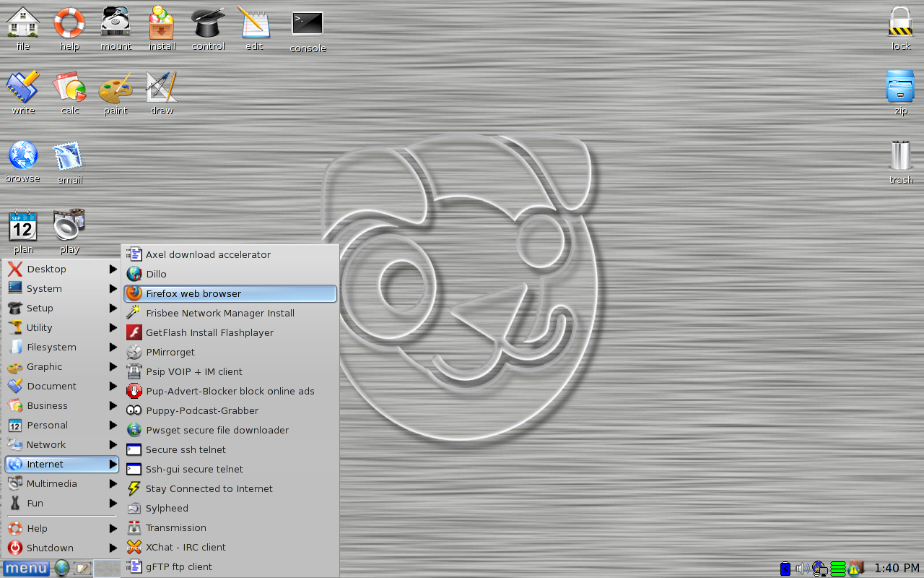Launch the Sylpheed mail client

[x=230, y=508]
